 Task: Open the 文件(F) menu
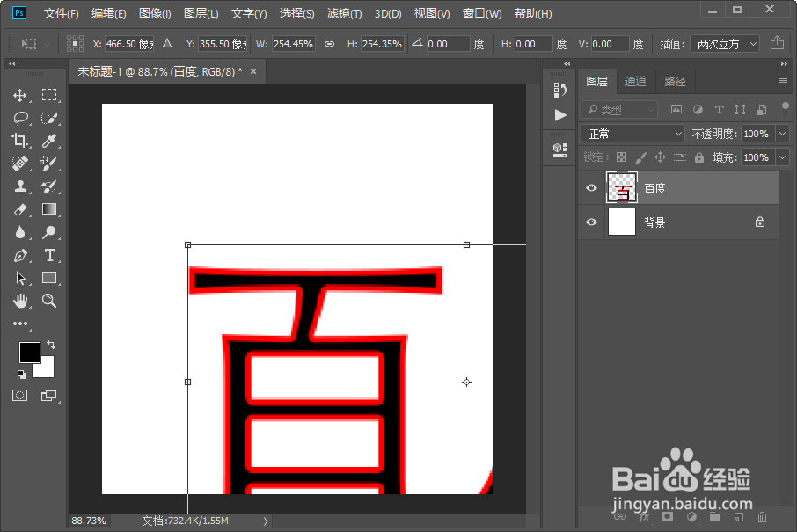pyautogui.click(x=61, y=14)
